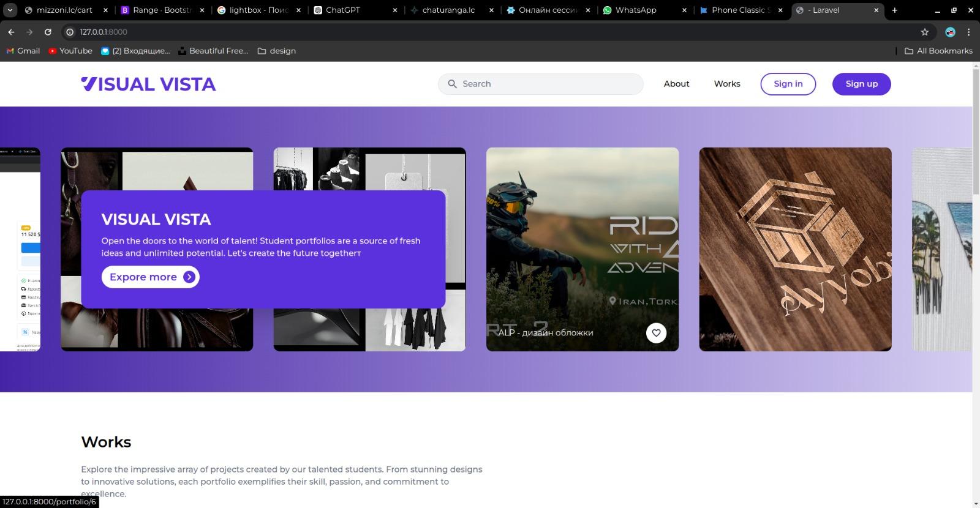The width and height of the screenshot is (980, 508).
Task: Click the Works nav link
Action: pyautogui.click(x=727, y=84)
